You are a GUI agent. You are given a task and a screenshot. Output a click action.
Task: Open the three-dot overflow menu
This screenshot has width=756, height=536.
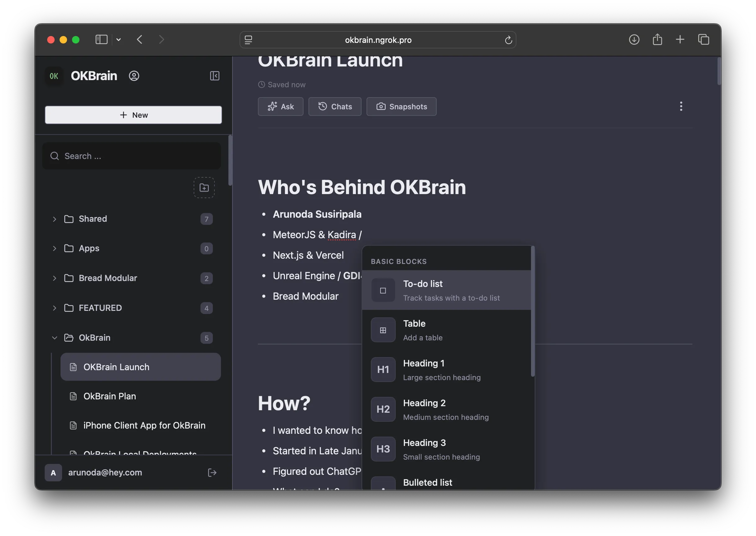click(x=681, y=106)
